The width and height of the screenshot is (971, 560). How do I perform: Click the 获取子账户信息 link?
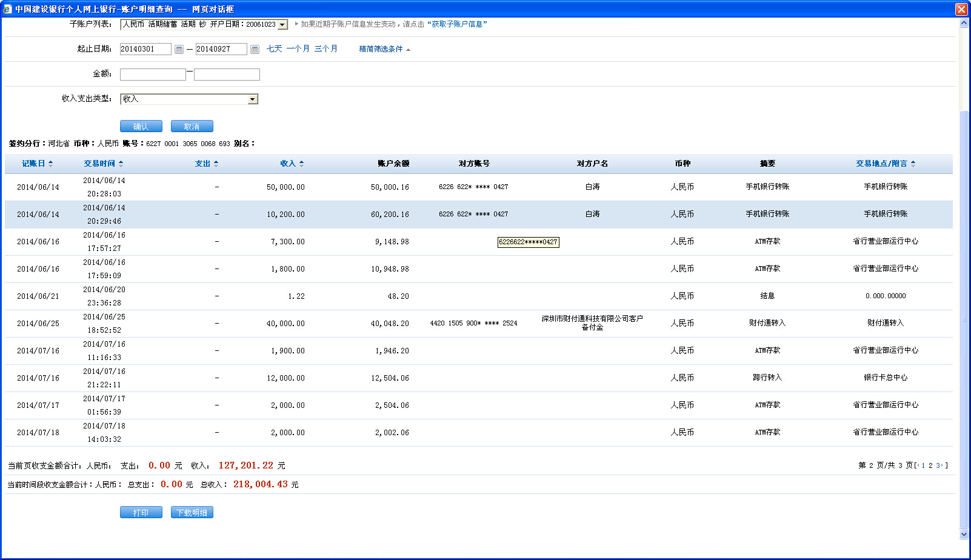(457, 24)
